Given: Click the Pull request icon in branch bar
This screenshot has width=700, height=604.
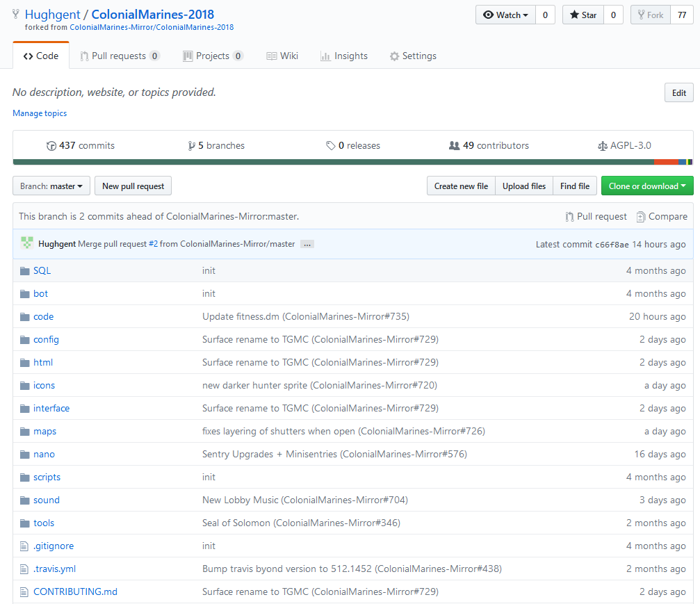Looking at the screenshot, I should coord(569,217).
